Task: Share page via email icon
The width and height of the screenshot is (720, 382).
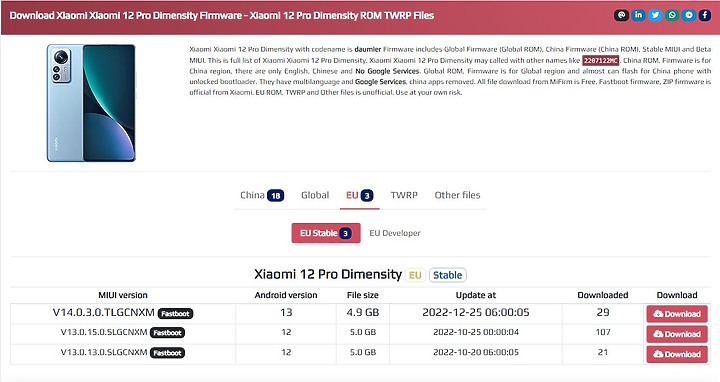Action: [x=621, y=15]
